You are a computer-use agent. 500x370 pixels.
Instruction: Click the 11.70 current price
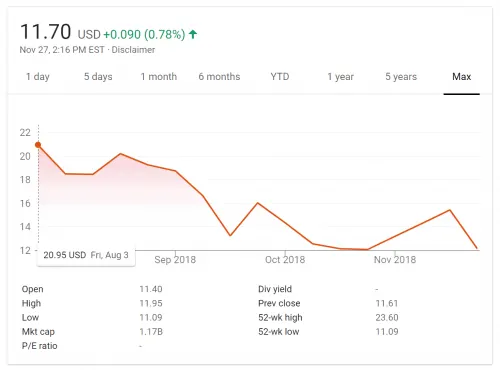(46, 32)
